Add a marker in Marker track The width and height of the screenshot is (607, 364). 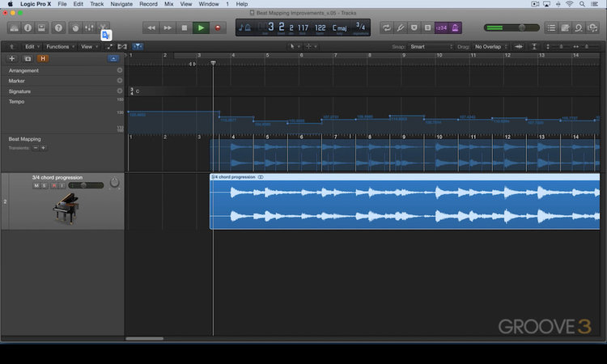(x=120, y=80)
